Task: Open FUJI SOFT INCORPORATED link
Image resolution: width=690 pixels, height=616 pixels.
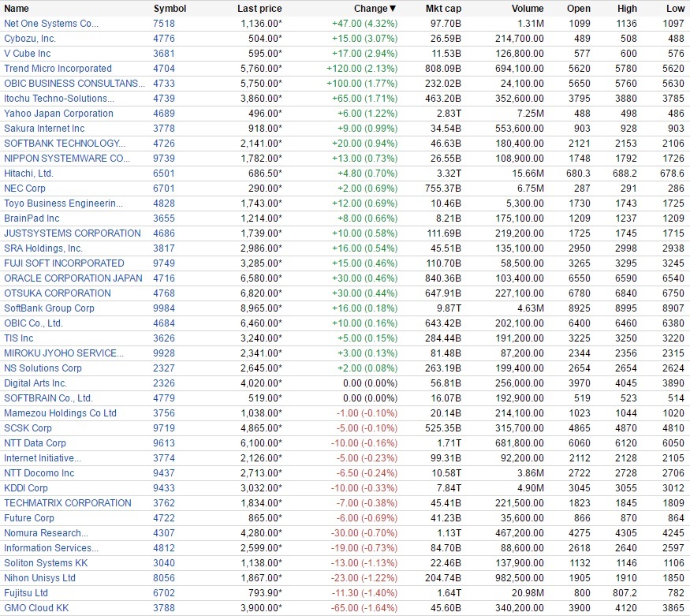Action: pyautogui.click(x=64, y=263)
